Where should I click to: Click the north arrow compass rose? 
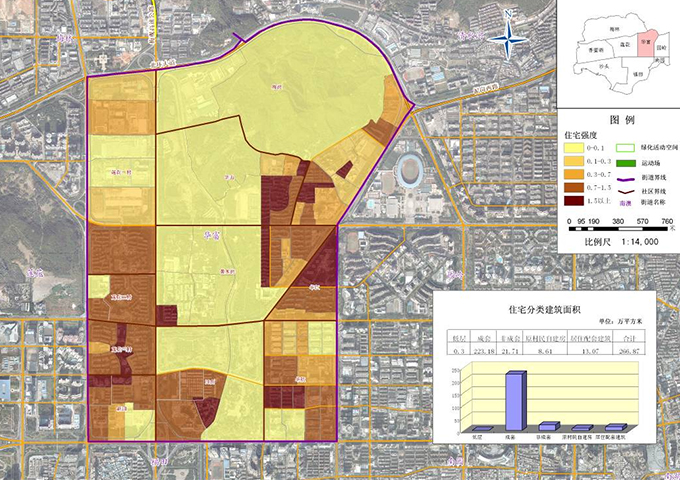[x=510, y=39]
